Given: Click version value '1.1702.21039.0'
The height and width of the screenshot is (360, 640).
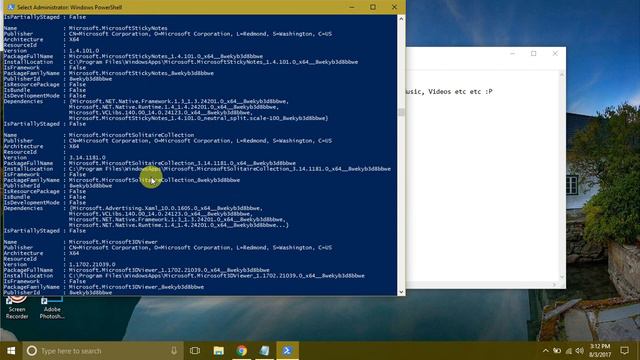Looking at the screenshot, I should coord(92,264).
